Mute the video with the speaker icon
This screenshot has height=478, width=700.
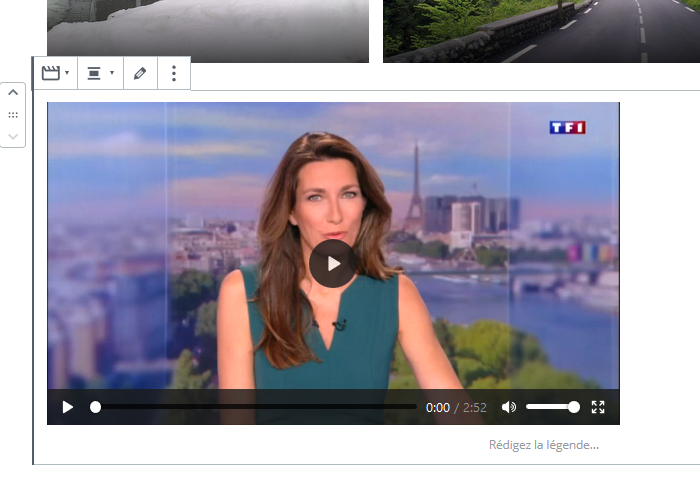509,407
